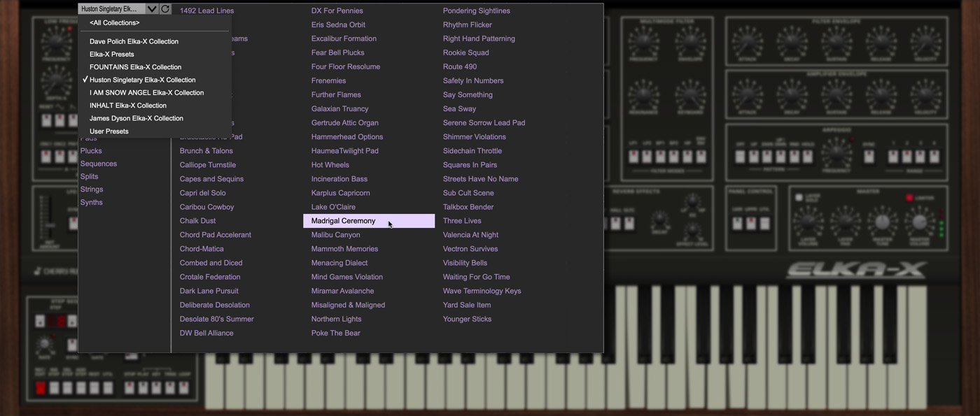The height and width of the screenshot is (416, 980).
Task: Load Galaxian Truancy preset
Action: (339, 108)
